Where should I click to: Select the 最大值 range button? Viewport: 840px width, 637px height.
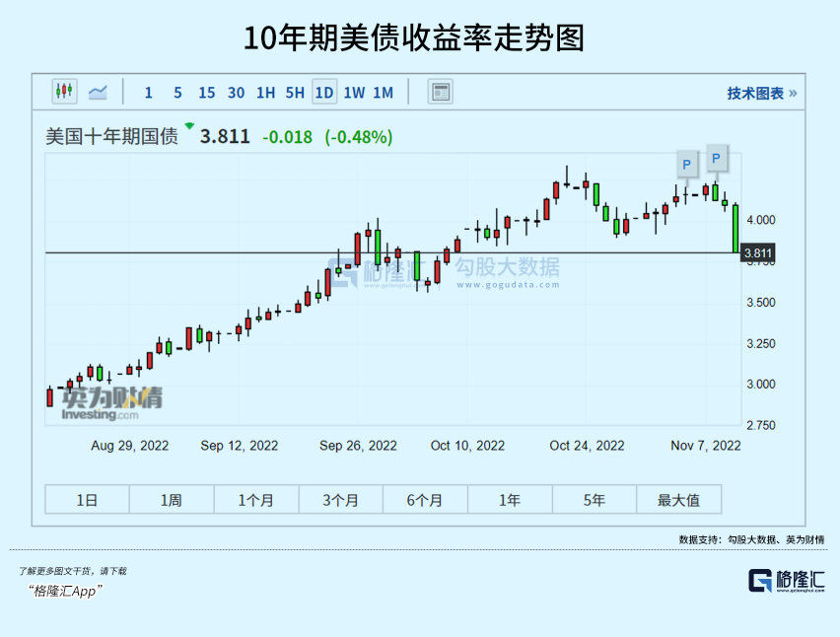click(x=678, y=500)
